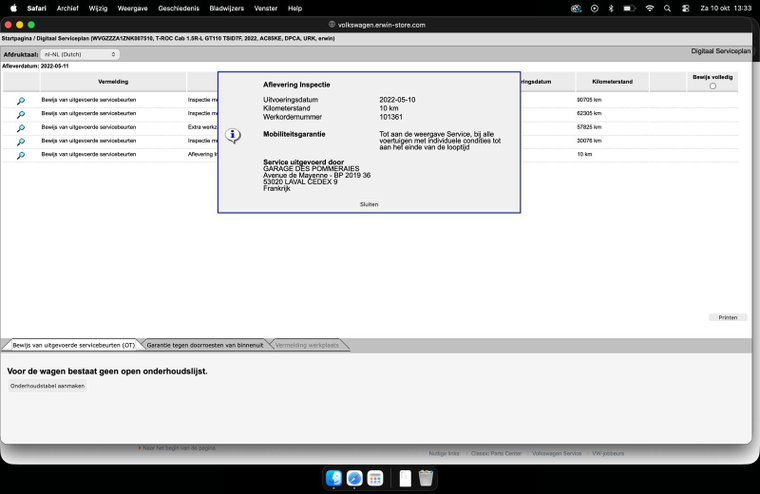This screenshot has width=760, height=494.
Task: Open Finder from the Dock
Action: point(334,478)
